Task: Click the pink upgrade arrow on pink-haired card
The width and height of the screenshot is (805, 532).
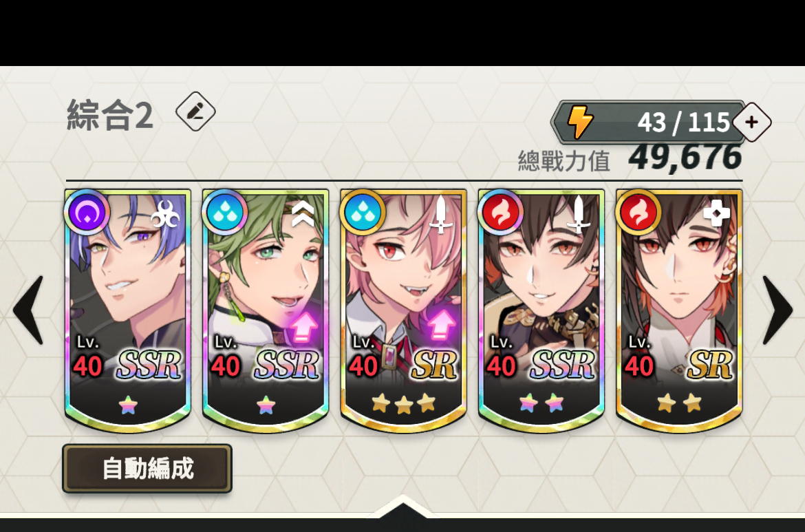Action: pyautogui.click(x=442, y=326)
